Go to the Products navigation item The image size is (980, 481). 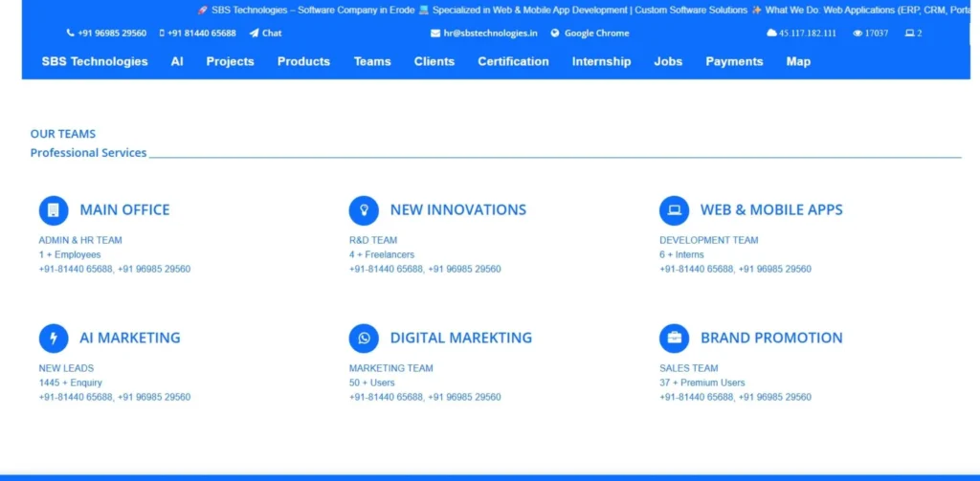(303, 61)
